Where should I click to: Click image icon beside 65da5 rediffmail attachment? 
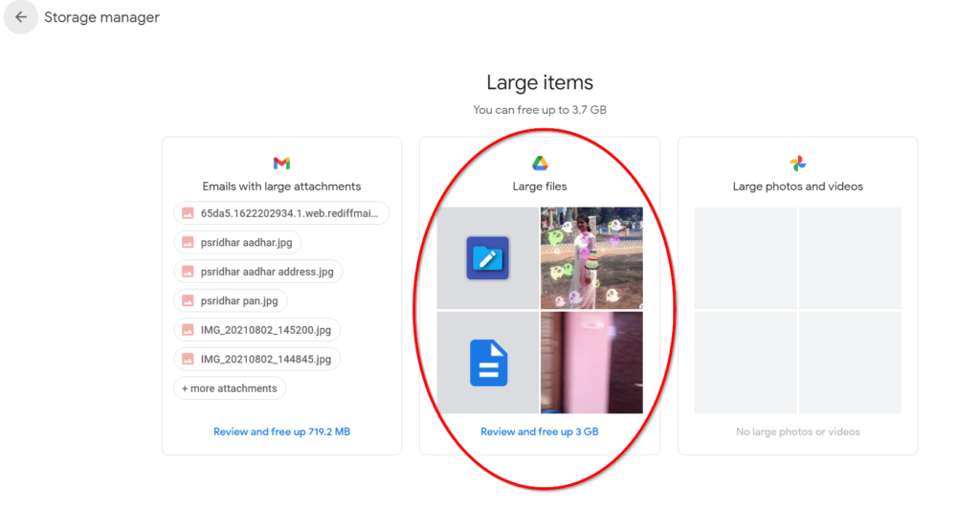[188, 213]
